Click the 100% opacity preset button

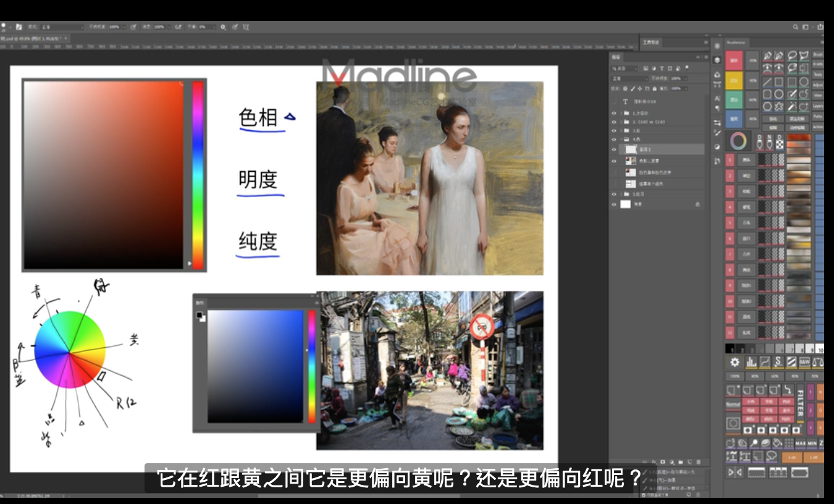click(735, 376)
